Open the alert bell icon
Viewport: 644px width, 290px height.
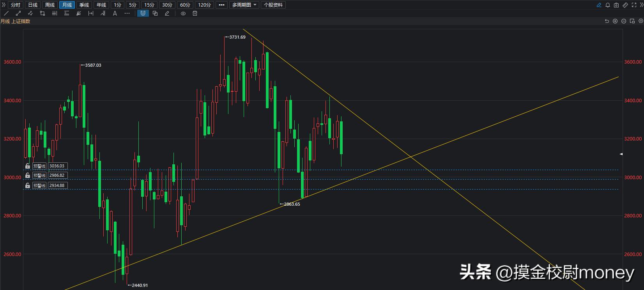[x=607, y=5]
